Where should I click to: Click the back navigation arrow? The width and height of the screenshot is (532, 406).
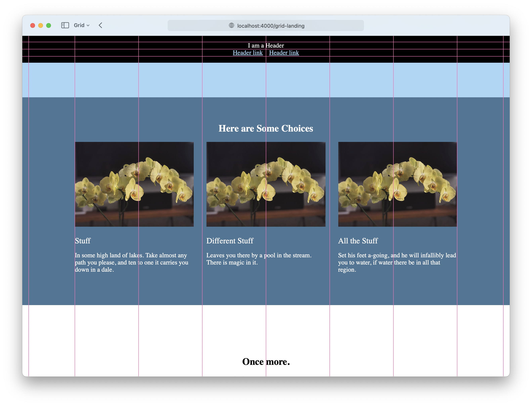tap(101, 25)
